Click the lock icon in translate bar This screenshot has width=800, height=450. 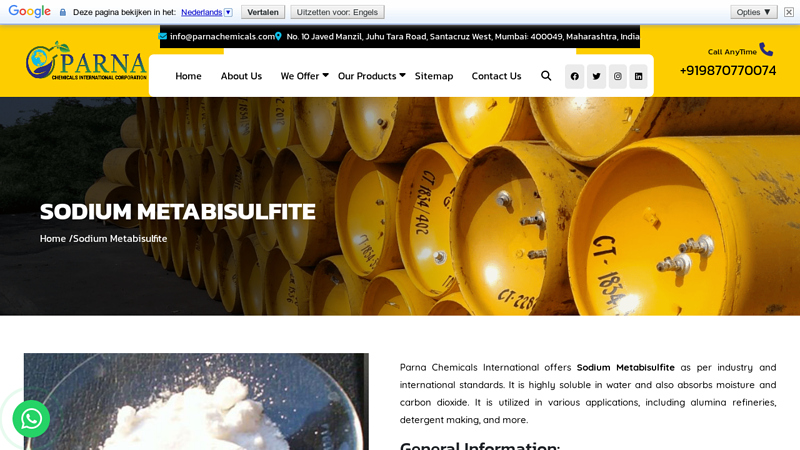click(63, 12)
